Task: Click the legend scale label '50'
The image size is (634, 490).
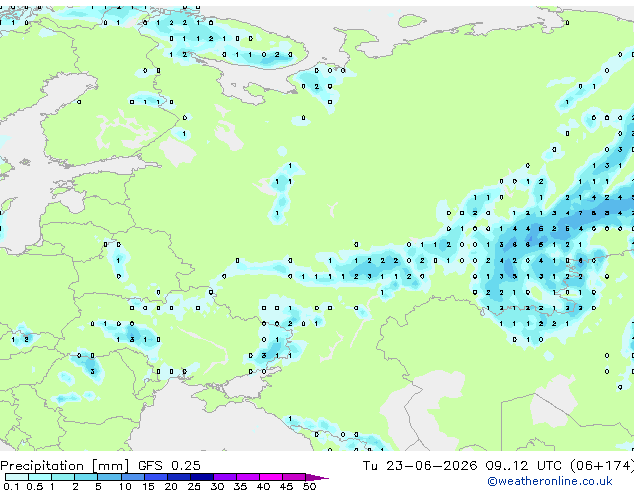Action: [x=309, y=486]
